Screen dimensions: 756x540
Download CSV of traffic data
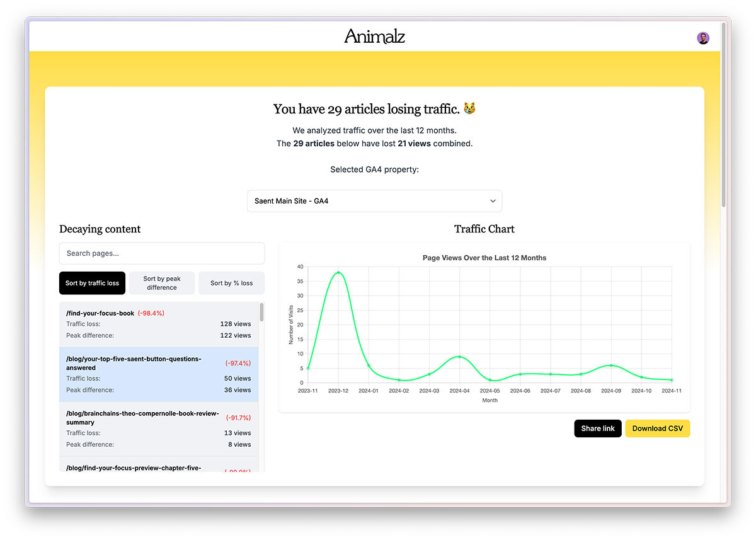coord(657,428)
